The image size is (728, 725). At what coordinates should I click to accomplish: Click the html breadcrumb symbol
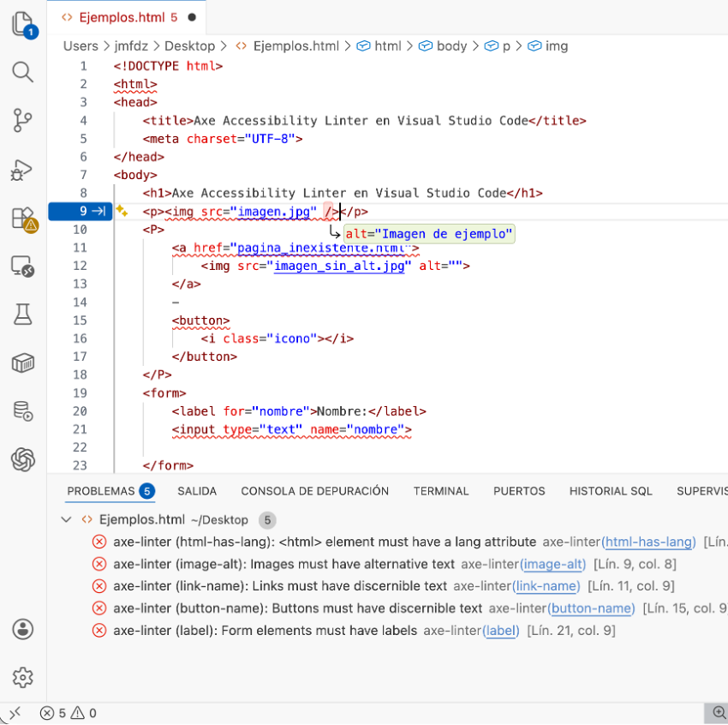(379, 46)
